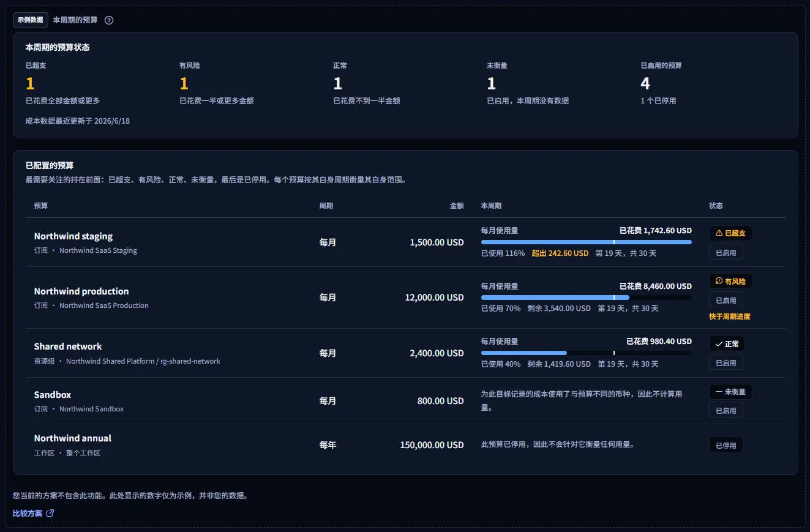Select the Sandbox budget name
The image size is (810, 532).
[53, 395]
